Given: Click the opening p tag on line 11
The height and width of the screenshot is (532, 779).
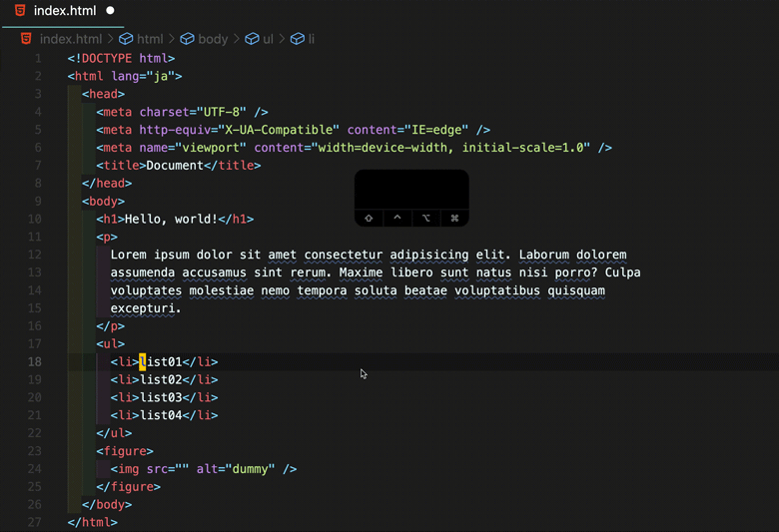Looking at the screenshot, I should (107, 237).
